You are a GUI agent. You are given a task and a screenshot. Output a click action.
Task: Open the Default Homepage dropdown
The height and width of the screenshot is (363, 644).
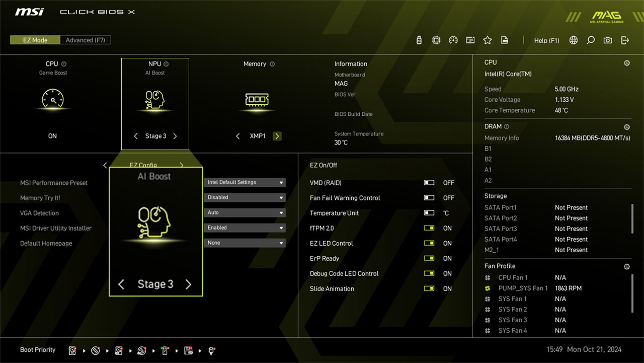click(245, 243)
